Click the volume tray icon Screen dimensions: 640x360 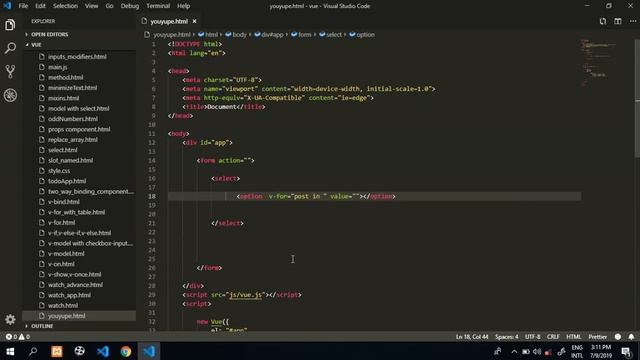click(537, 351)
